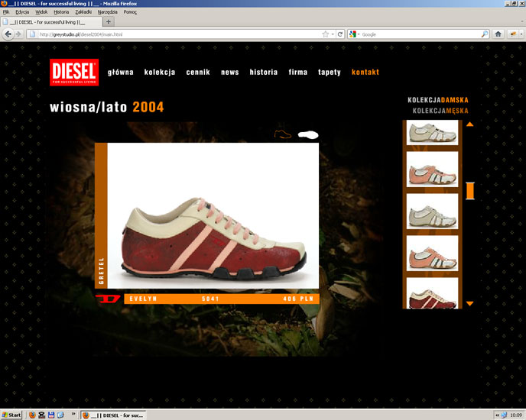The height and width of the screenshot is (420, 526).
Task: Open the Google search engine selector
Action: pos(354,34)
